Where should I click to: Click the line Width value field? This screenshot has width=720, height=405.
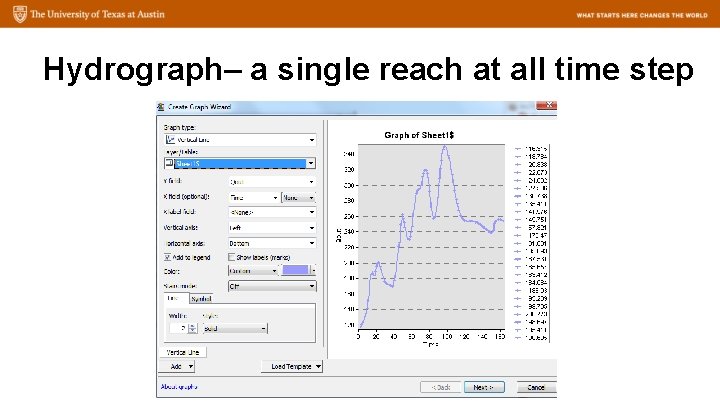(x=178, y=328)
